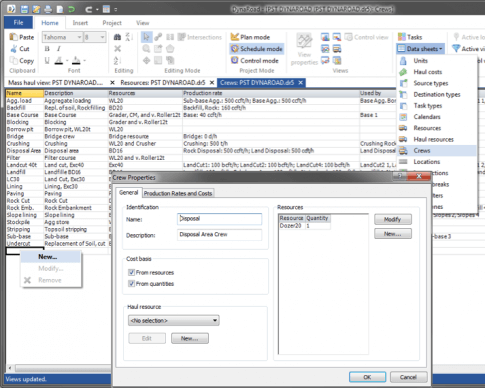The image size is (485, 388).
Task: Open Production Rates and Costs tab
Action: click(x=178, y=193)
